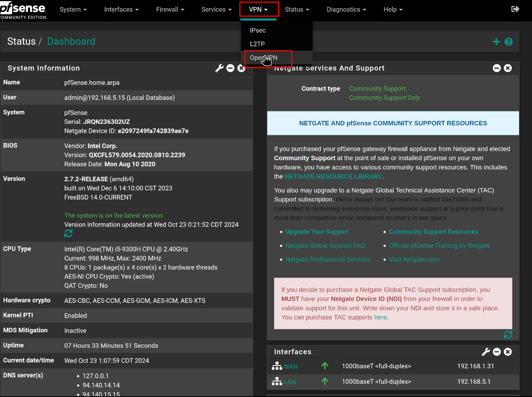
Task: Open Interfaces widget wrench settings
Action: pyautogui.click(x=486, y=352)
